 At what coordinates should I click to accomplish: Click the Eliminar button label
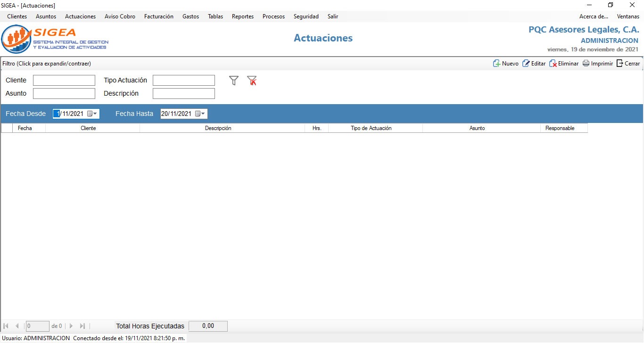(568, 64)
